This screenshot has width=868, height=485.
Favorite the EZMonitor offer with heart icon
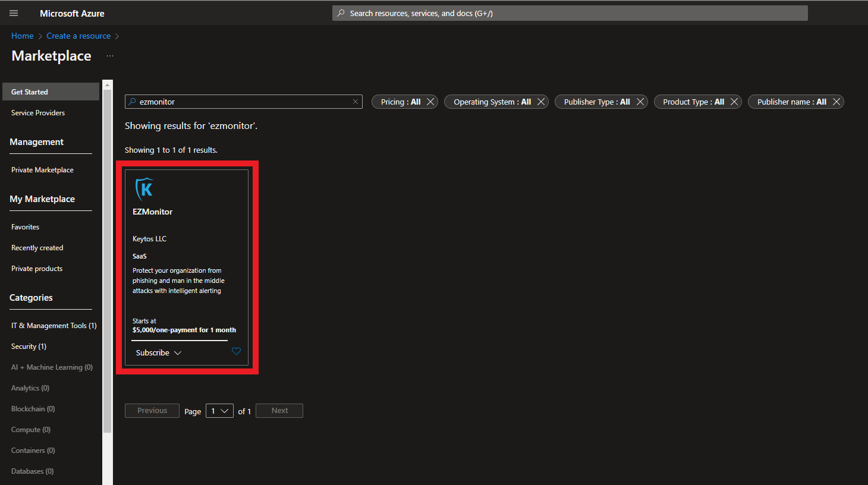point(236,351)
